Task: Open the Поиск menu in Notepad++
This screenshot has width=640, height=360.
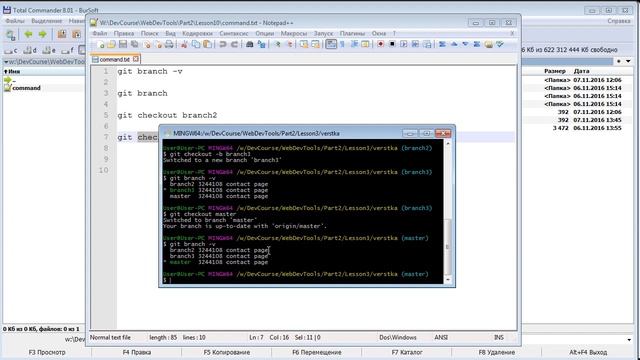Action: pyautogui.click(x=149, y=33)
